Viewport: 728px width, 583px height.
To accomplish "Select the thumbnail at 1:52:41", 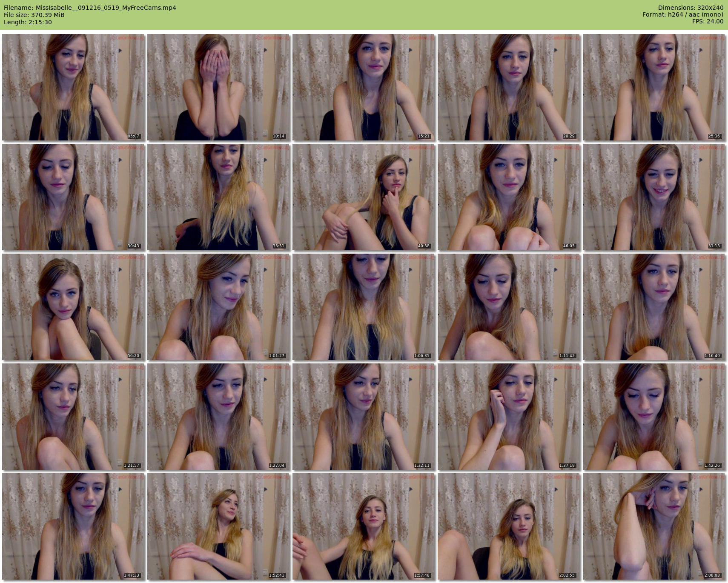I will 218,526.
